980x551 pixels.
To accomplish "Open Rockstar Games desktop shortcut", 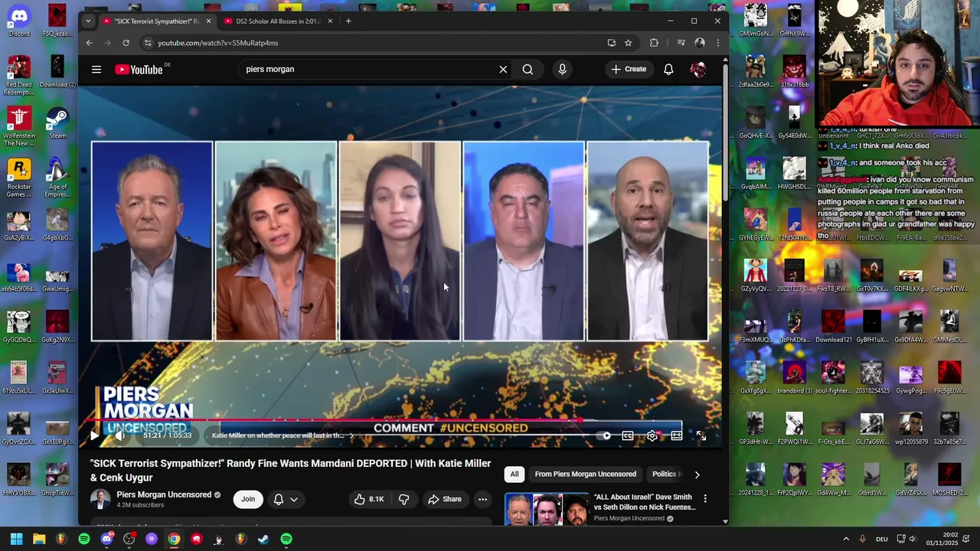I will coord(19,178).
